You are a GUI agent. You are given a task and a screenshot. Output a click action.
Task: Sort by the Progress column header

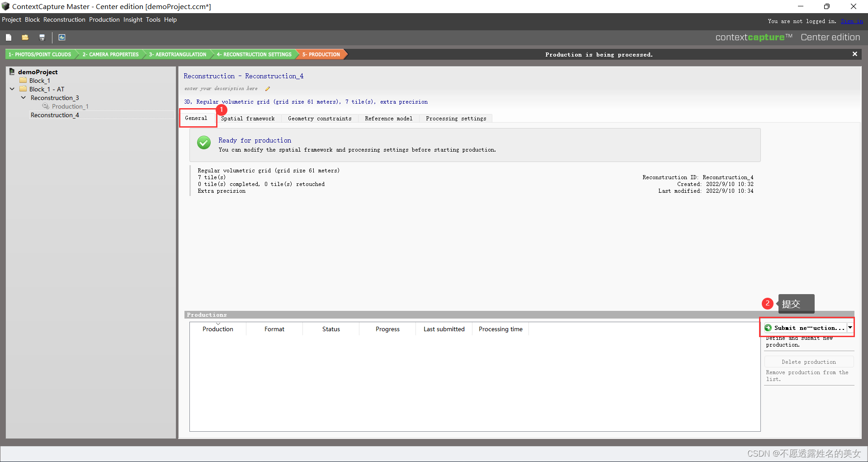coord(387,329)
